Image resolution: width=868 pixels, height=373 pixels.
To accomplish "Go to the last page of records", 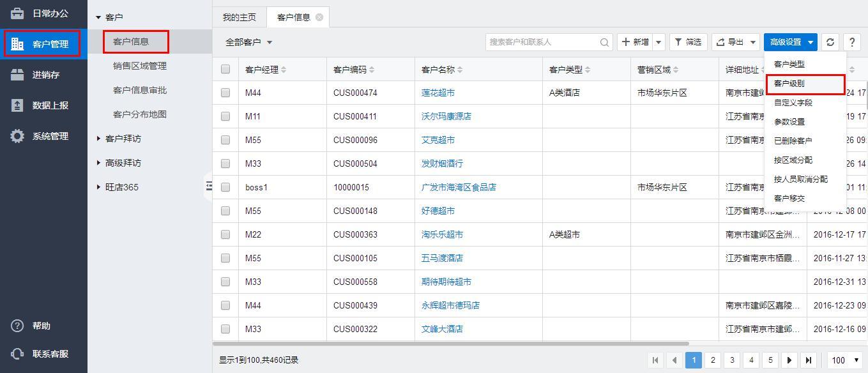I will tap(809, 360).
